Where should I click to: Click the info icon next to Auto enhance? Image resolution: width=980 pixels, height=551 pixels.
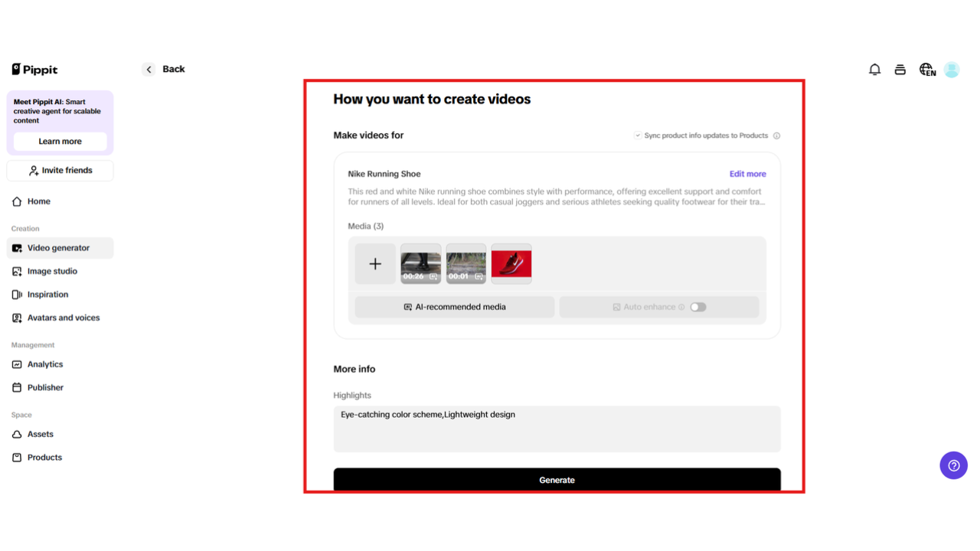pyautogui.click(x=681, y=307)
